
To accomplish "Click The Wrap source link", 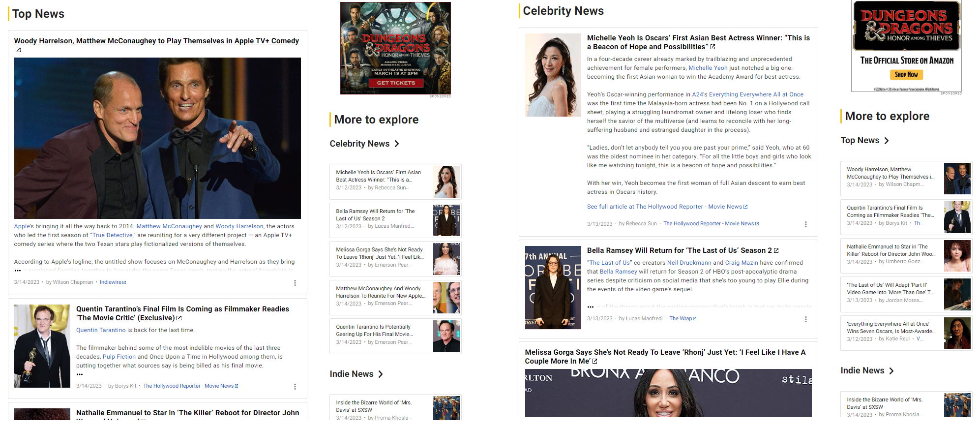I will click(683, 319).
